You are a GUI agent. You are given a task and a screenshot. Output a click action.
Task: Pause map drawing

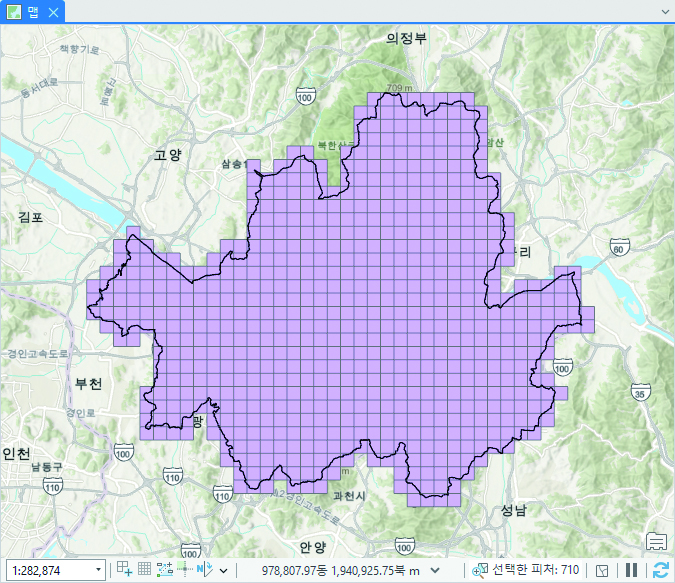click(x=631, y=570)
